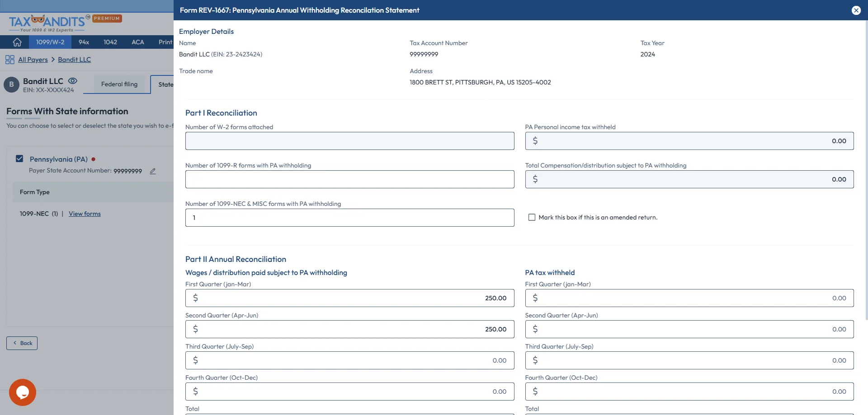Open the chat support bubble
This screenshot has height=415, width=868.
(23, 392)
